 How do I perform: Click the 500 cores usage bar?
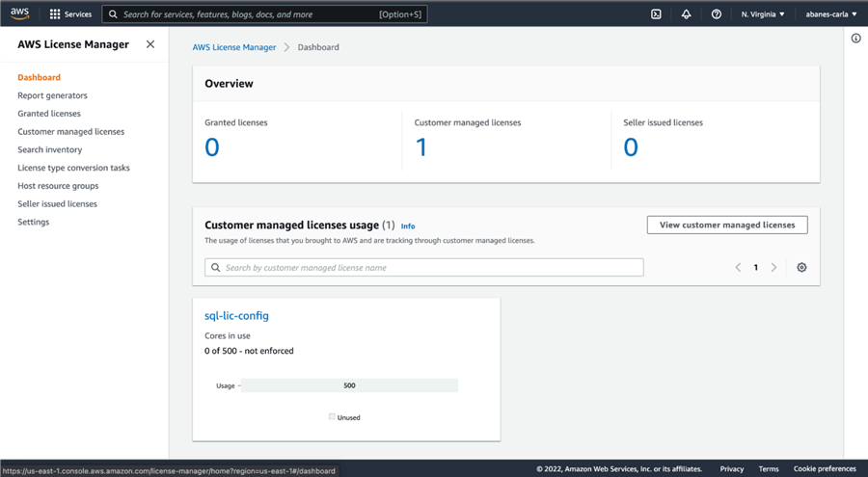point(349,385)
